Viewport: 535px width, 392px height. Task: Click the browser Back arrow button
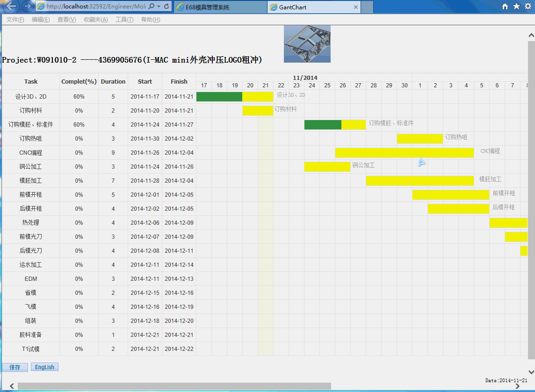click(11, 6)
